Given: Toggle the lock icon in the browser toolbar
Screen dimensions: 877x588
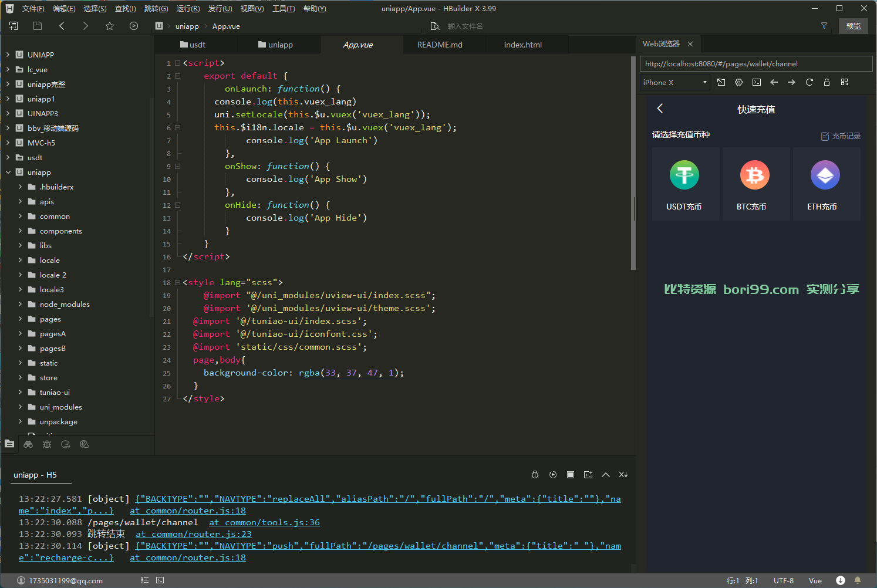Looking at the screenshot, I should click(827, 82).
